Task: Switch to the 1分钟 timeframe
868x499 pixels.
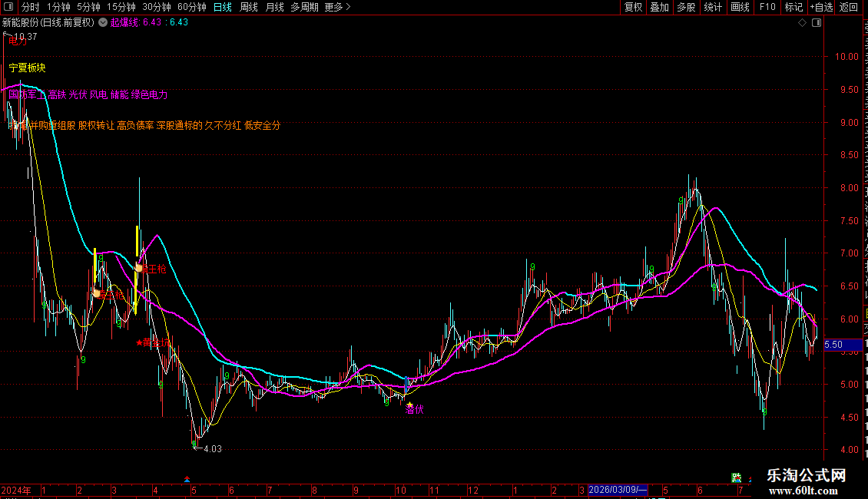Action: (58, 7)
